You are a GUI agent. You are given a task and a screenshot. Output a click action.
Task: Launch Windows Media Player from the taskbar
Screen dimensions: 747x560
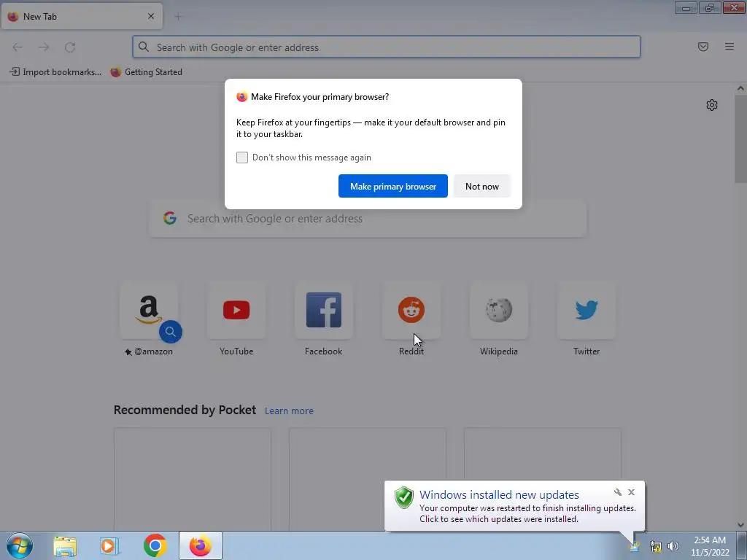click(109, 546)
